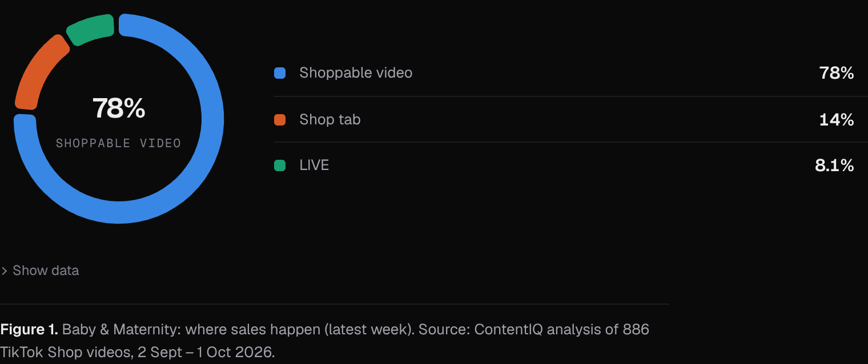Click the LIVE legend label
This screenshot has width=868, height=364.
[x=315, y=165]
